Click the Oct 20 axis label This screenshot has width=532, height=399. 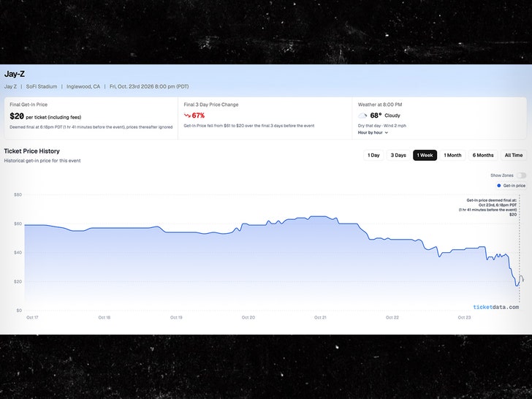[248, 318]
